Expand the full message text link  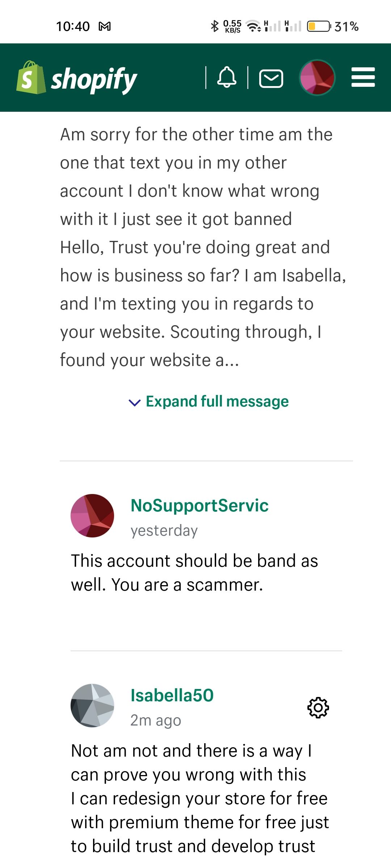217,401
